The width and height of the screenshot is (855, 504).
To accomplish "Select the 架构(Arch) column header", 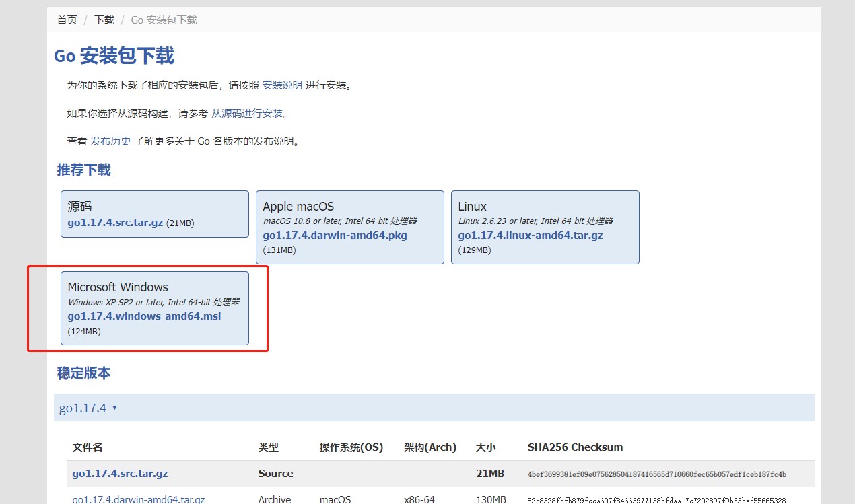I will point(430,447).
